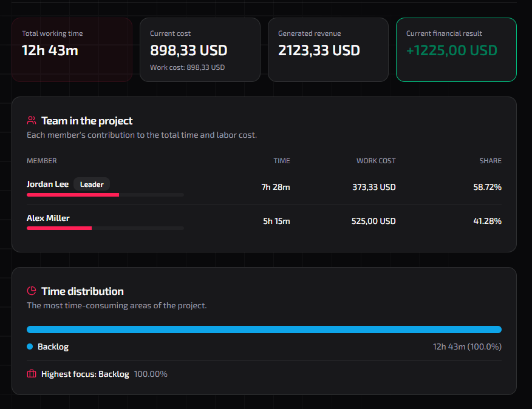Screen dimensions: 532x409
Task: Click Jordan Lee's 58.72% share
Action: 487,187
